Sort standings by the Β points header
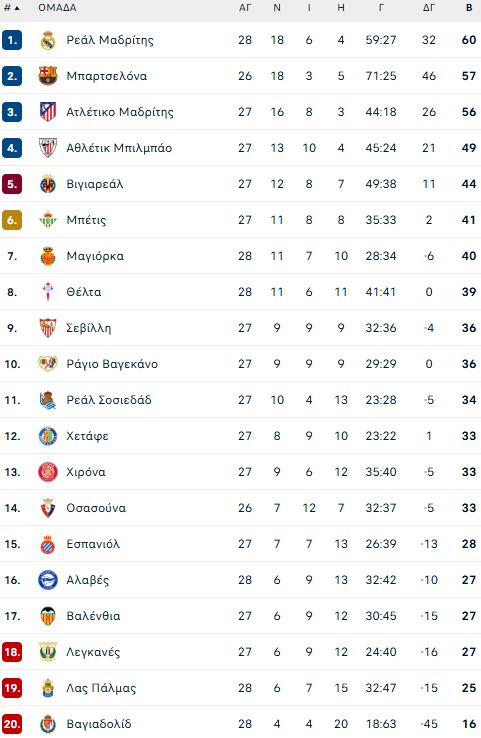481x738 pixels. tap(469, 8)
